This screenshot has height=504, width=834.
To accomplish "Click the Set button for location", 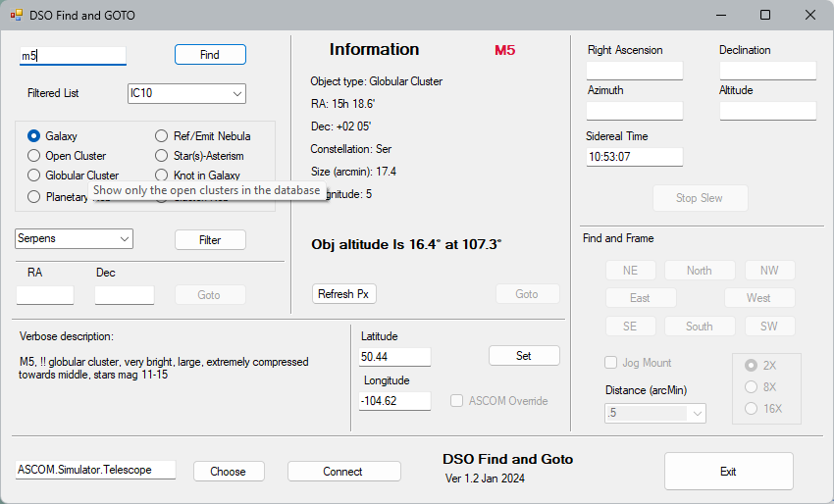I will 524,356.
